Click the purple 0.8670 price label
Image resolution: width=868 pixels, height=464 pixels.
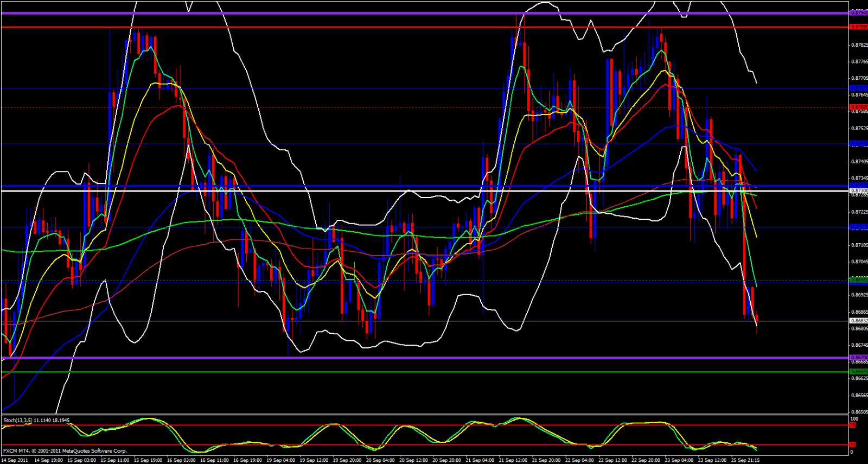pyautogui.click(x=858, y=358)
